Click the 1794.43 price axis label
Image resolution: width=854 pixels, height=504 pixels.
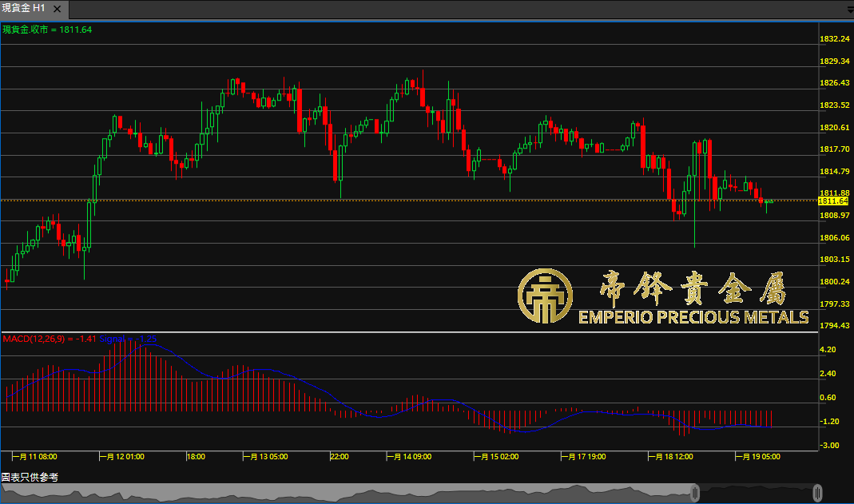(834, 326)
